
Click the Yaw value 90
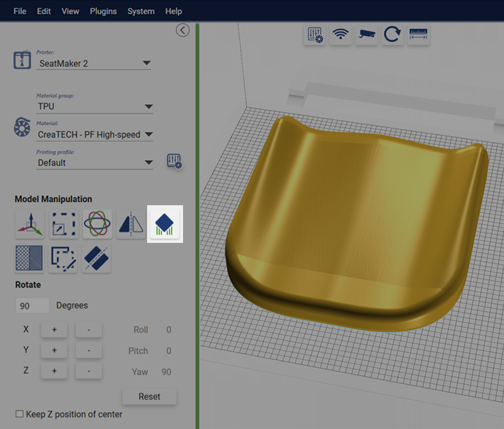pyautogui.click(x=166, y=372)
